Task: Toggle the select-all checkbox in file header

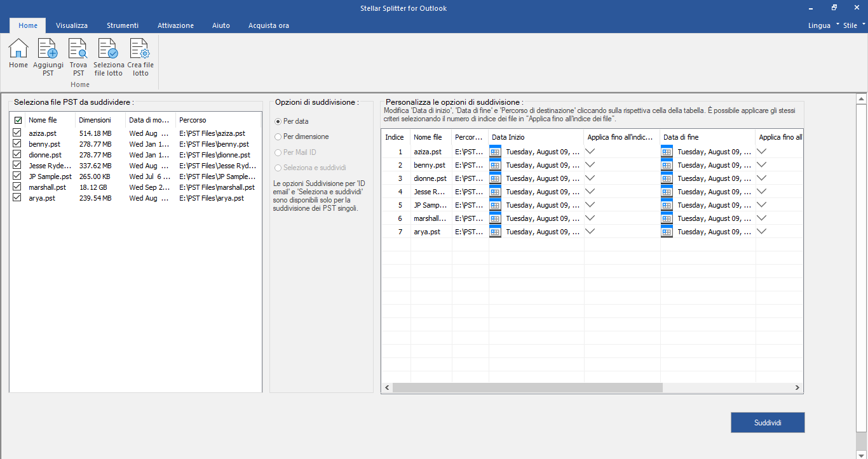Action: point(18,120)
